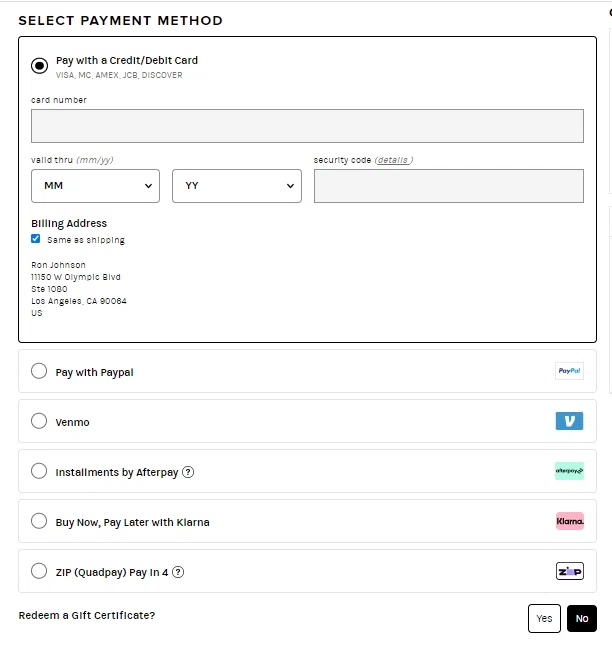Click the Venmo label text
612x647 pixels.
(72, 423)
